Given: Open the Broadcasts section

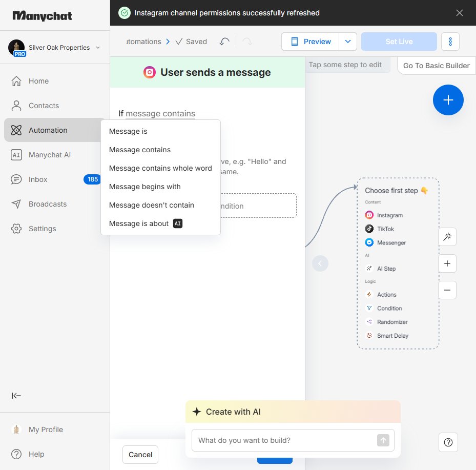Looking at the screenshot, I should coord(47,204).
